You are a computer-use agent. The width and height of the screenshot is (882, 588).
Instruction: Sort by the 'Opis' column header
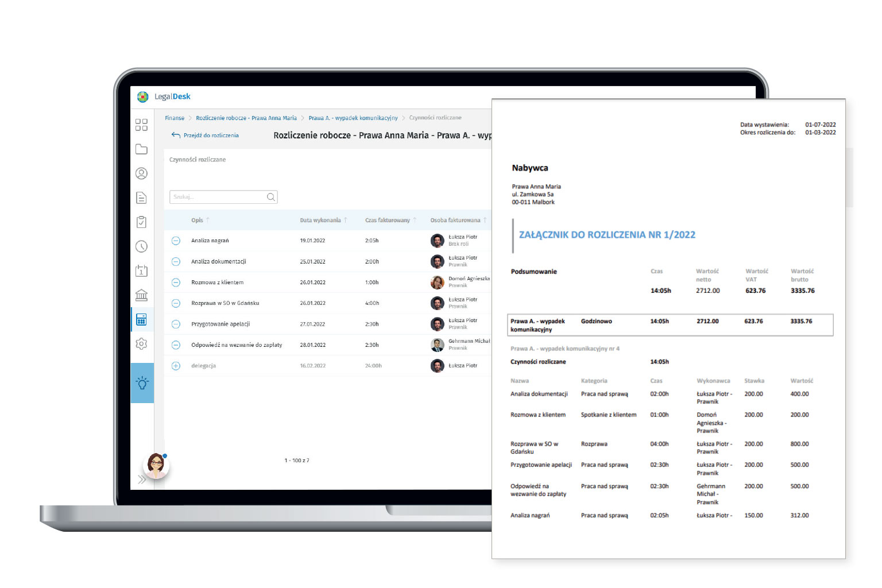(x=198, y=220)
